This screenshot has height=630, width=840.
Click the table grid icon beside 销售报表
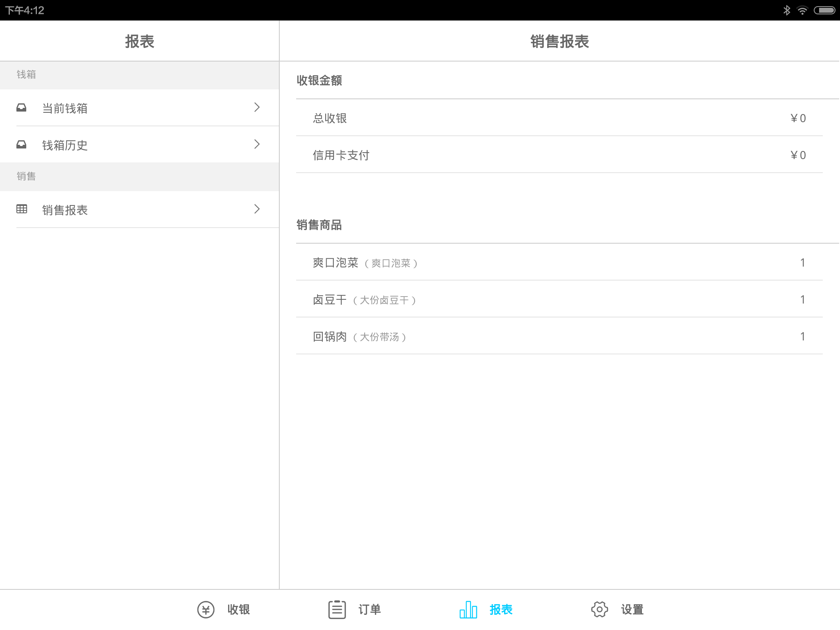pyautogui.click(x=21, y=209)
